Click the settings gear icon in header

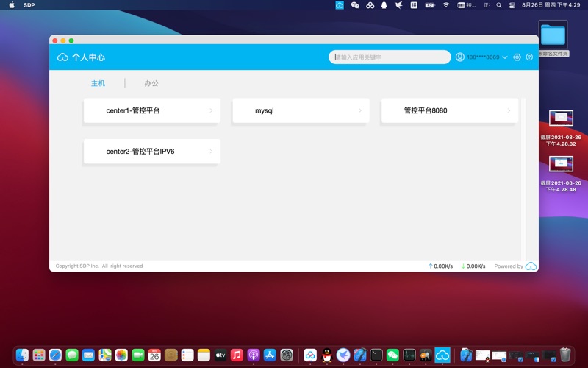click(x=517, y=57)
